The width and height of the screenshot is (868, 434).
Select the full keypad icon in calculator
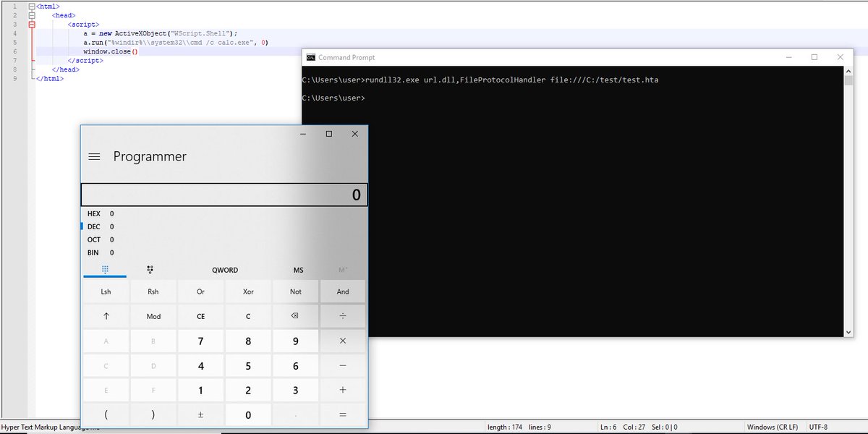click(105, 270)
